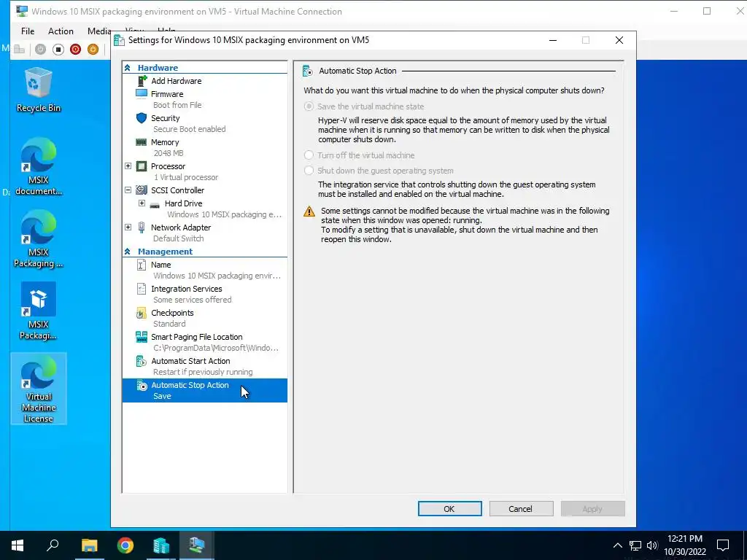Screen dimensions: 747x560
Task: Click the Secure Boot enabled subtext
Action: point(189,129)
